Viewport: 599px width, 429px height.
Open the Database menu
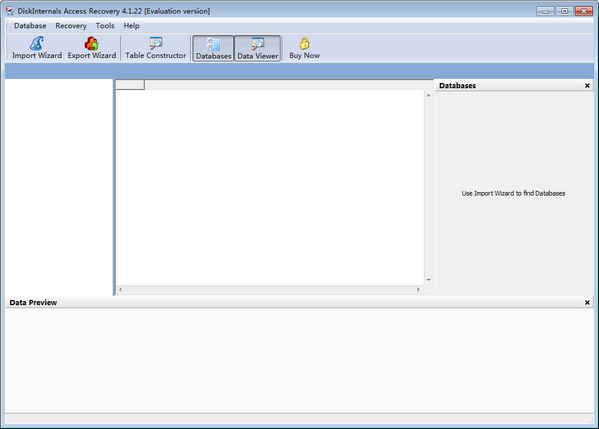point(30,26)
